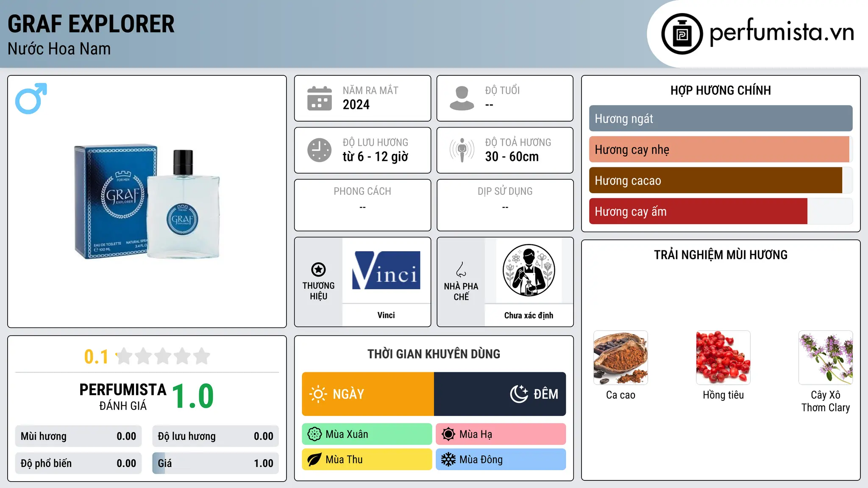Click the THỜI GIAN KHUYÊN DÙNG heading
This screenshot has width=868, height=488.
[434, 354]
